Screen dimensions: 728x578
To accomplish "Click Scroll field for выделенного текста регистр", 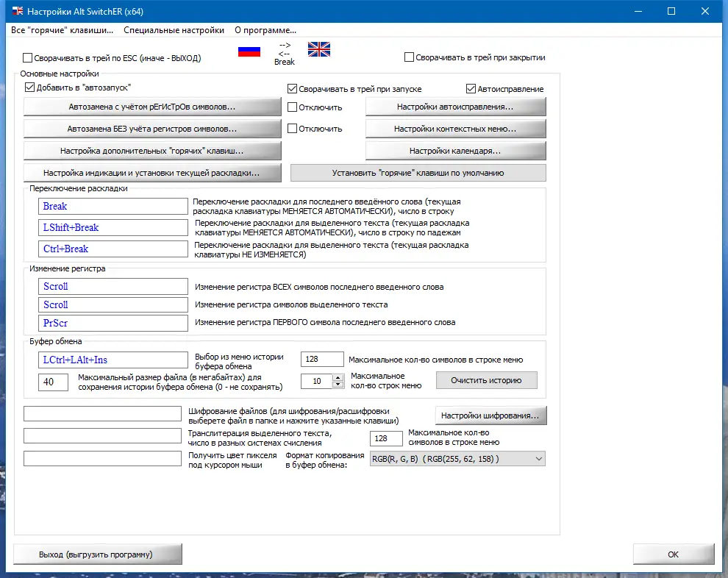I will (x=113, y=304).
